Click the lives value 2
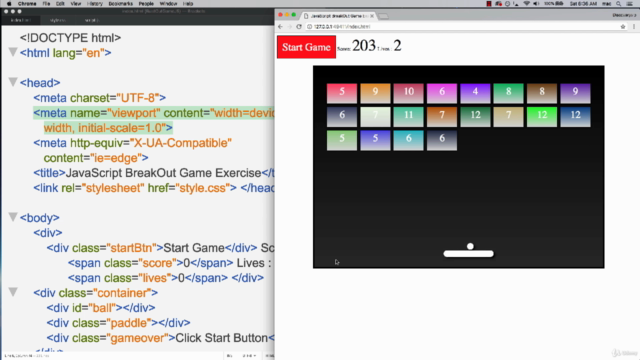Image resolution: width=640 pixels, height=360 pixels. 398,46
